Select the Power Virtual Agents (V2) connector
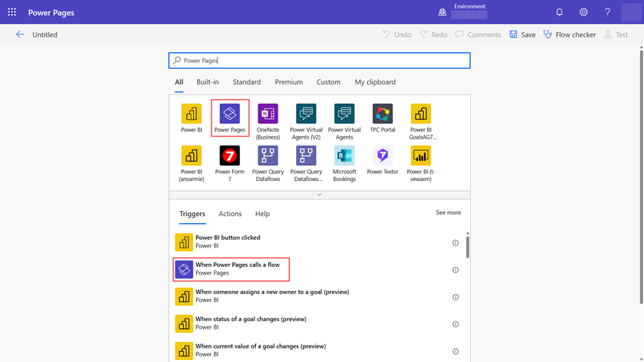The height and width of the screenshot is (362, 644). click(306, 122)
